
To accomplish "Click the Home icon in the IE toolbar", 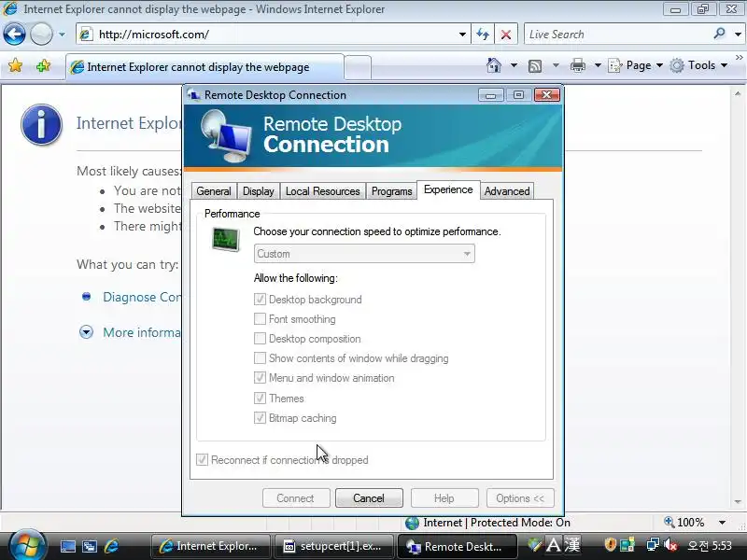I will 494,65.
